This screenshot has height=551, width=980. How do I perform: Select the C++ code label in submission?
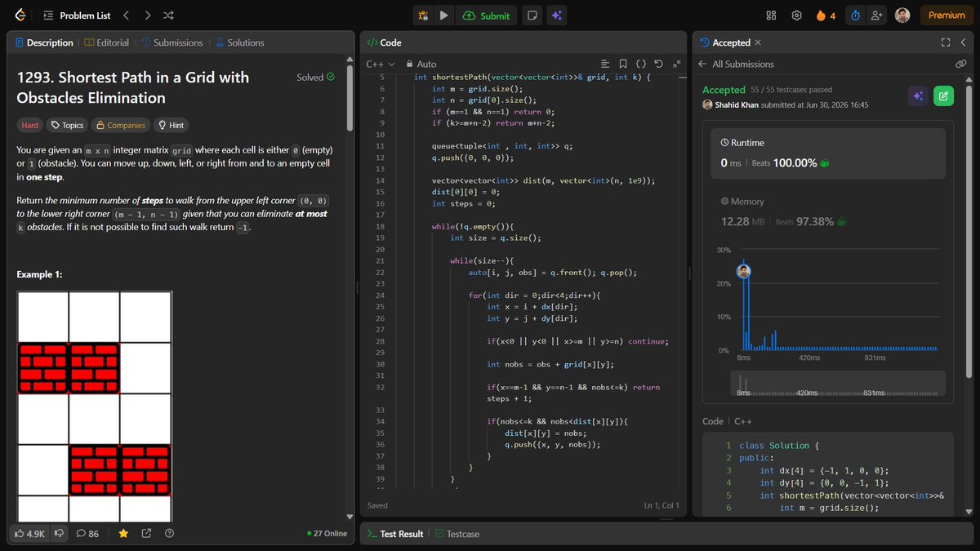pos(742,421)
